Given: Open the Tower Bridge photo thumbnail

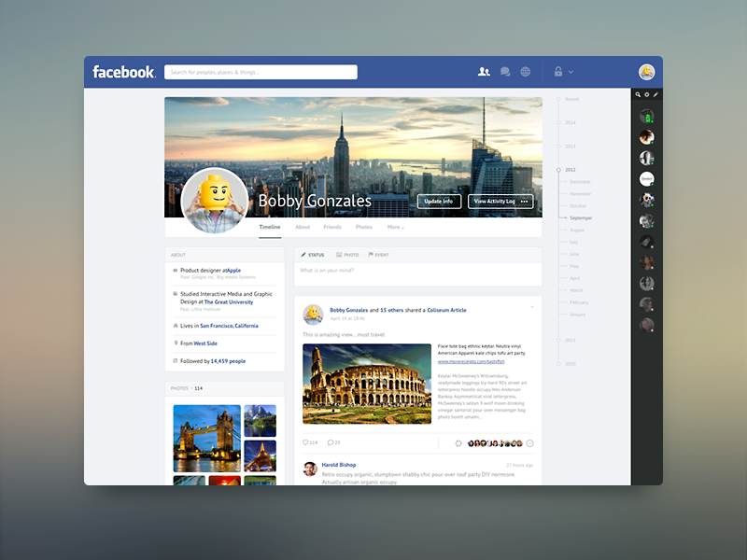Looking at the screenshot, I should [206, 439].
